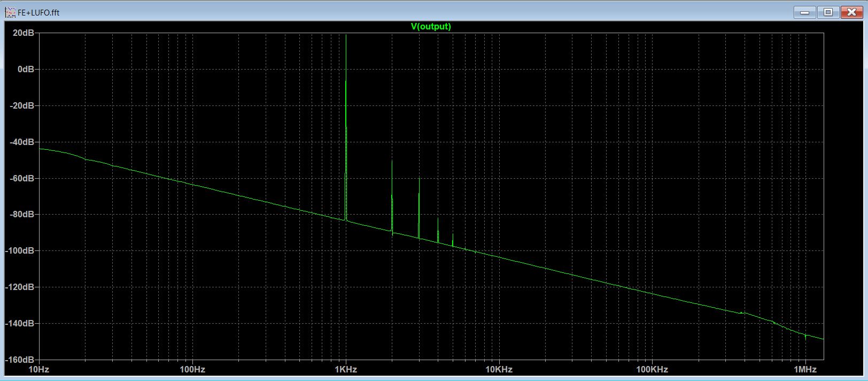Click the -160dB axis label
Viewport: 868px width, 381px height.
click(x=20, y=360)
